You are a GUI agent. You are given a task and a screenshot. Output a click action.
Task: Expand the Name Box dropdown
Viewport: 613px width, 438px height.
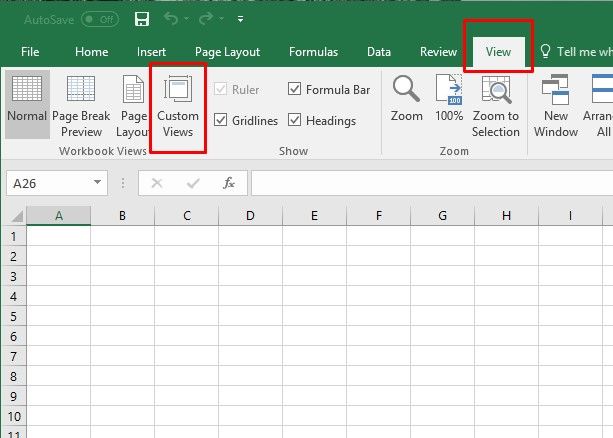point(97,183)
